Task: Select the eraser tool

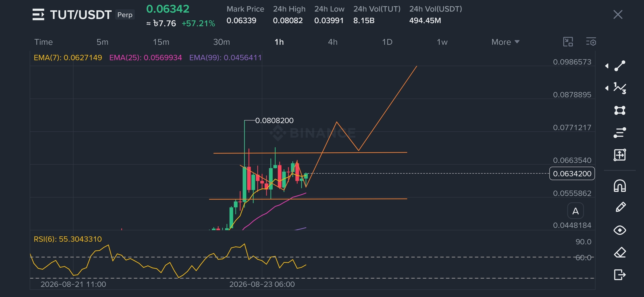Action: click(620, 252)
